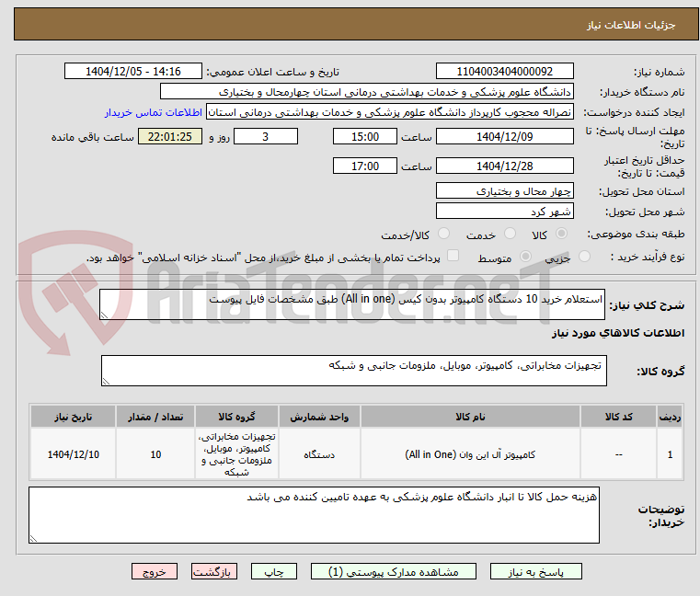Click the کد کالا column header

pos(618,417)
